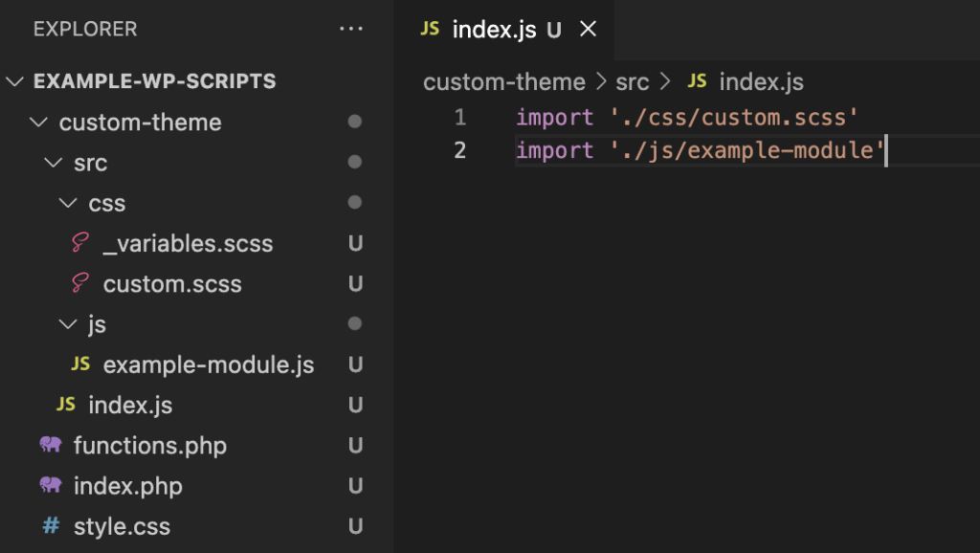This screenshot has height=553, width=980.
Task: Open style.css file
Action: coord(122,526)
